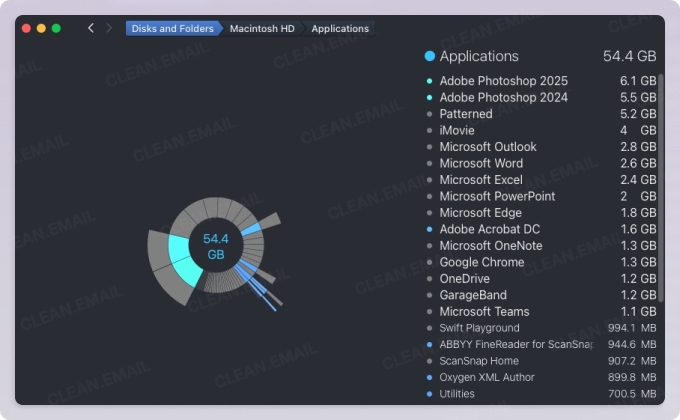
Task: Click the Applications header blue dot
Action: click(x=429, y=56)
